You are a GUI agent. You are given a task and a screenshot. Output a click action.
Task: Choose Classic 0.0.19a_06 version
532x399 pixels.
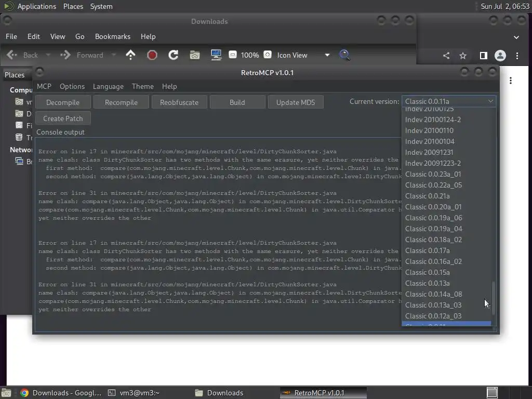pos(446,218)
